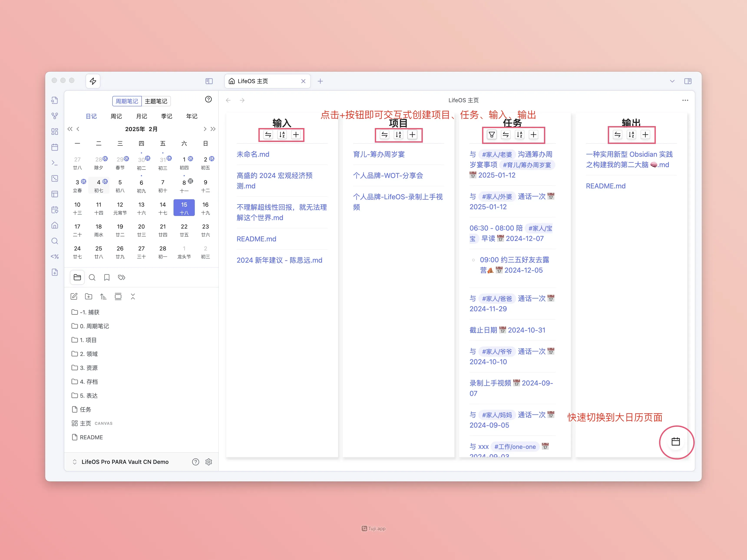Expand the 1. 项目 folder
Image resolution: width=747 pixels, height=560 pixels.
88,340
